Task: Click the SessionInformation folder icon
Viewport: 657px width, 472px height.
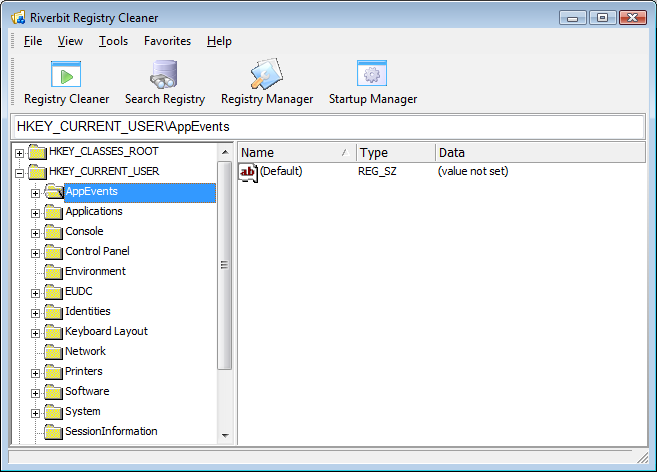Action: [54, 432]
